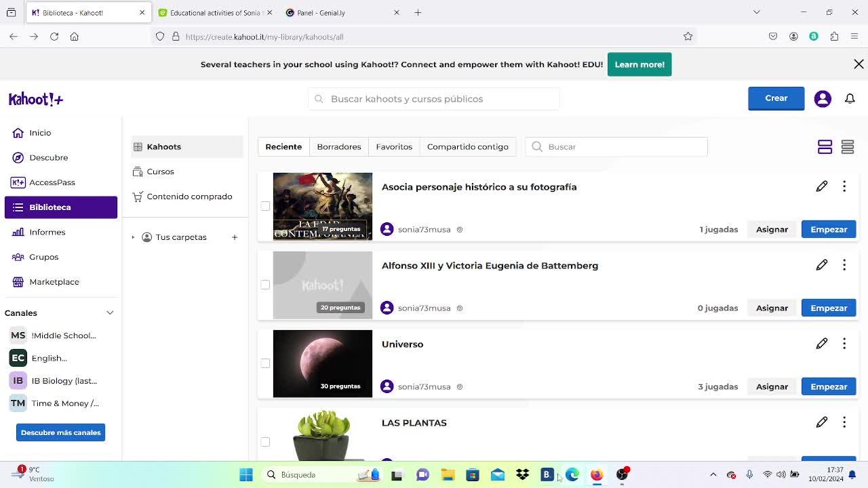Screen dimensions: 868x488
Task: Switch to the Reciente tab
Action: point(283,146)
